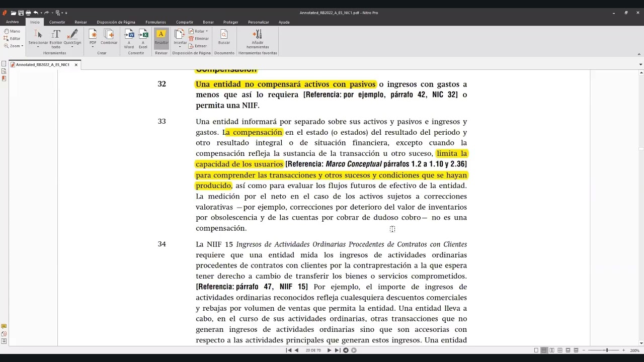This screenshot has height=362, width=644.
Task: Click the 200% zoom level value
Action: [x=634, y=350]
